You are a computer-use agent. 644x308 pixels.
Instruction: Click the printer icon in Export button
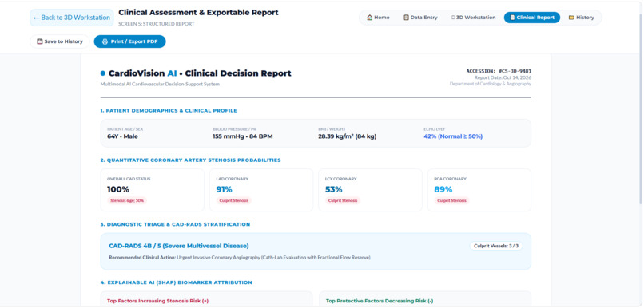[105, 41]
